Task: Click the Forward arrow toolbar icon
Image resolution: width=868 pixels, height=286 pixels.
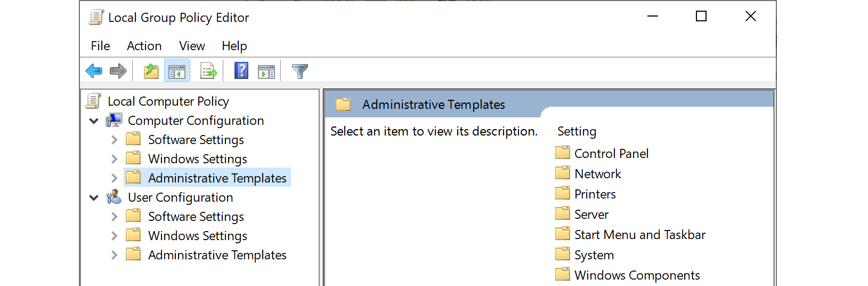Action: [118, 71]
